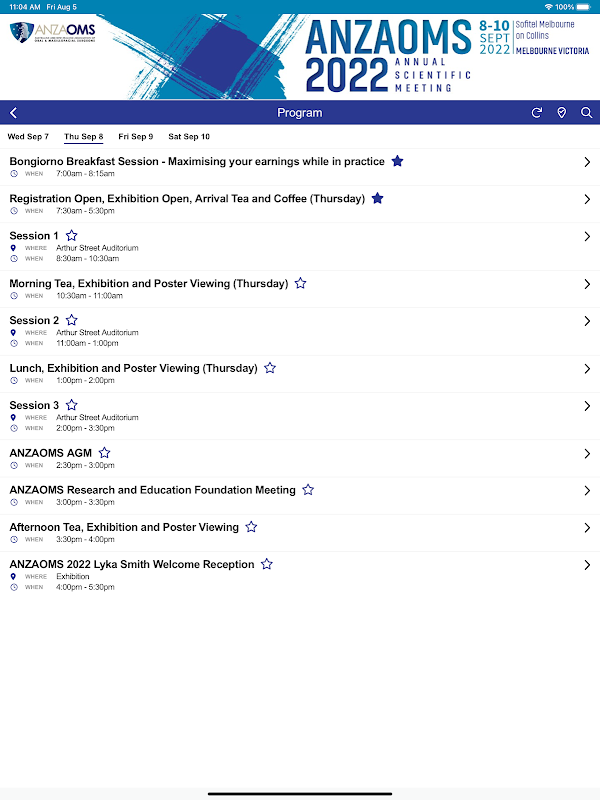This screenshot has height=800, width=600.
Task: Open Welcome Reception row chevron
Action: coord(587,565)
